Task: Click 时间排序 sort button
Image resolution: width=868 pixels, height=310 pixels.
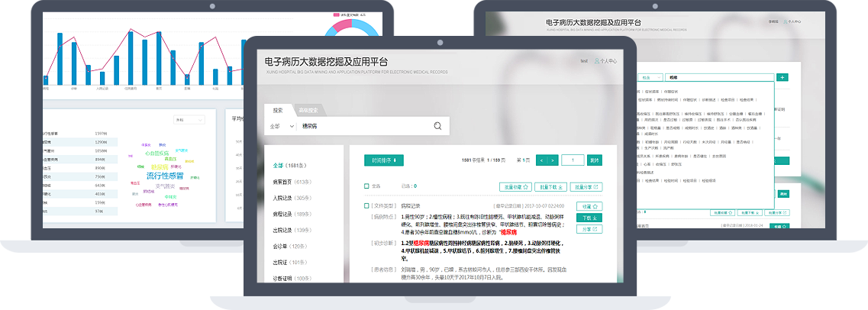Action: point(383,160)
